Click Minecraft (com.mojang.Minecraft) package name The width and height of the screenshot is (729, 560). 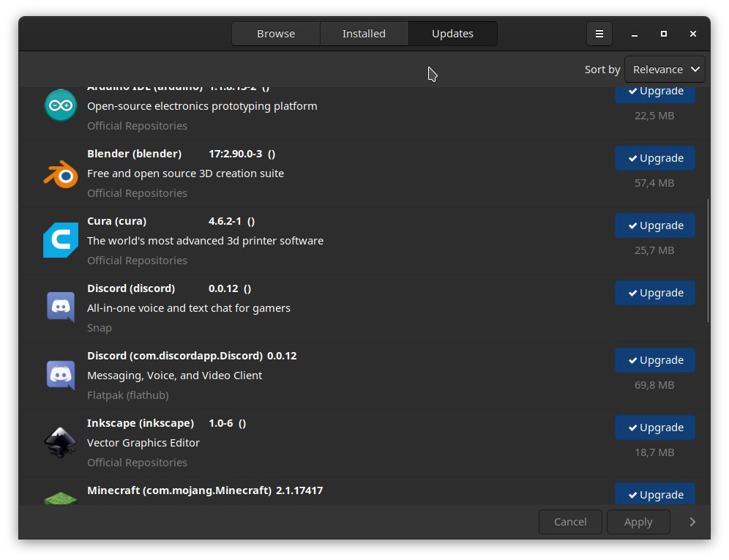pos(179,490)
